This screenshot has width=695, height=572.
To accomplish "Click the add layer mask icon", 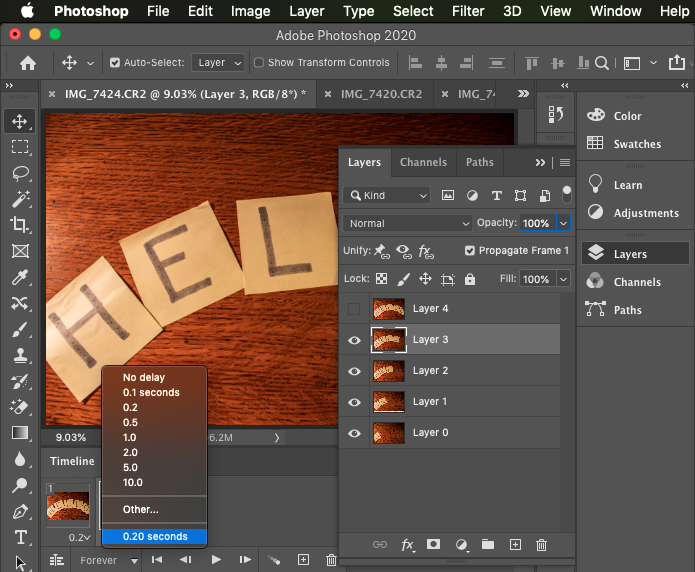I will pyautogui.click(x=434, y=545).
